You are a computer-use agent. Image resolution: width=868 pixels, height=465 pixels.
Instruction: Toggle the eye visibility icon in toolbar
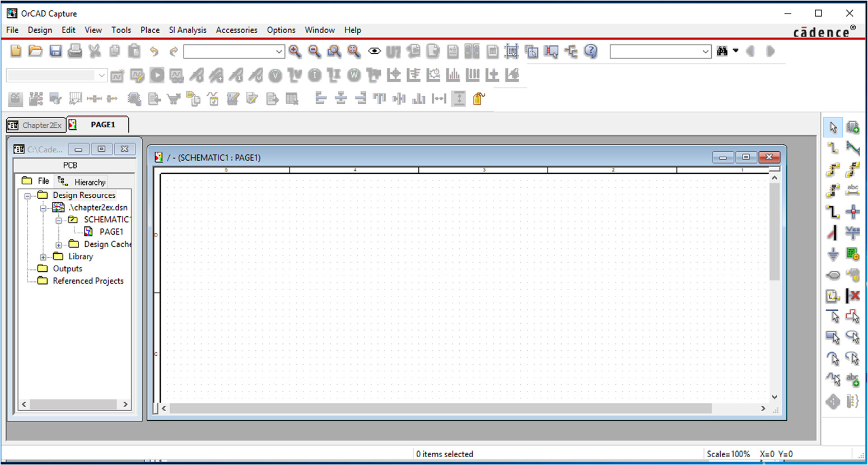coord(374,52)
